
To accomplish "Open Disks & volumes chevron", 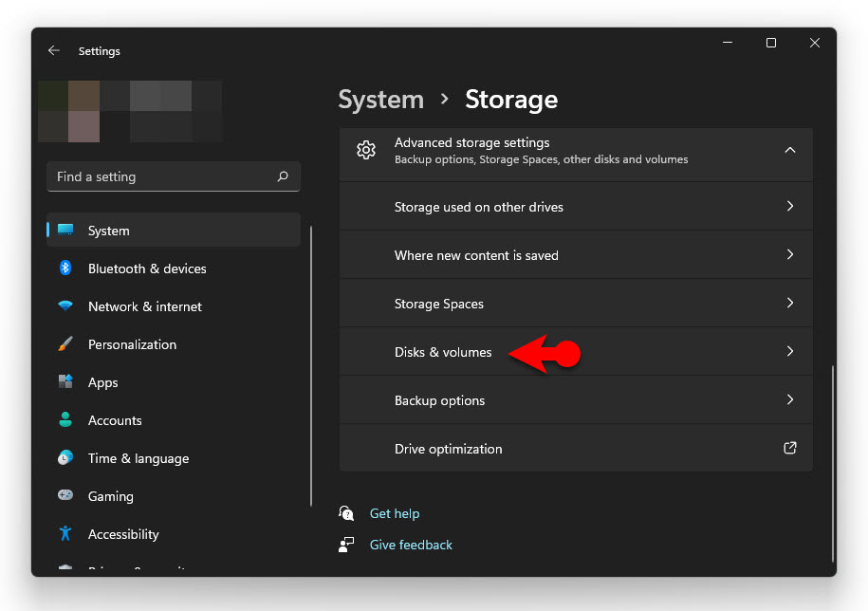I will point(789,352).
